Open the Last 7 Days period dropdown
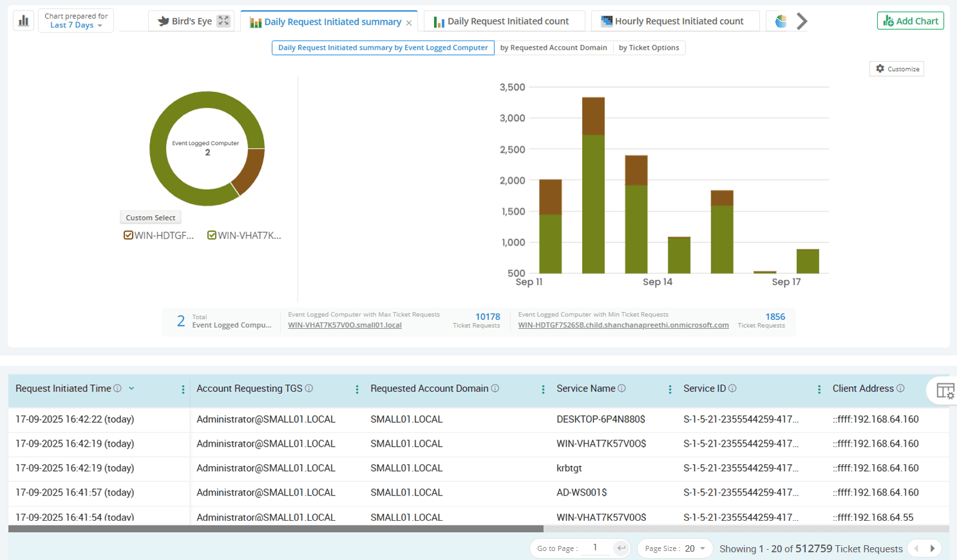The height and width of the screenshot is (560, 957). coord(76,25)
